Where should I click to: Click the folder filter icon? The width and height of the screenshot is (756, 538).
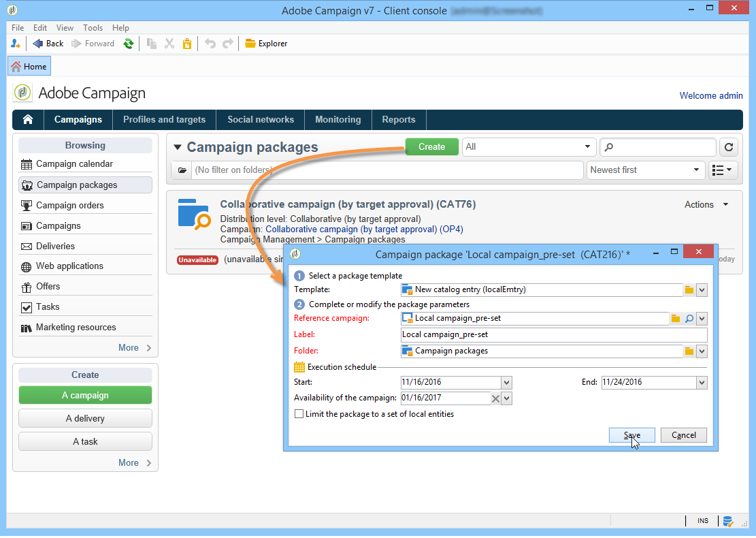182,170
